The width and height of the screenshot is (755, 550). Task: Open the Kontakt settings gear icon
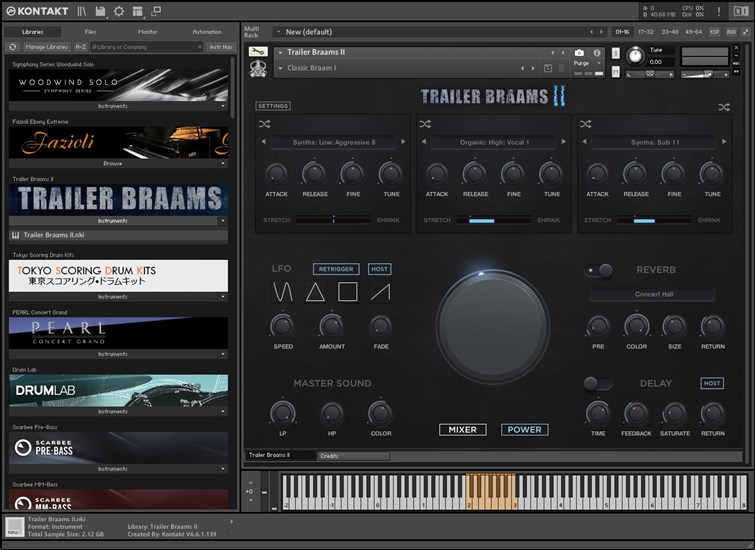pos(120,11)
